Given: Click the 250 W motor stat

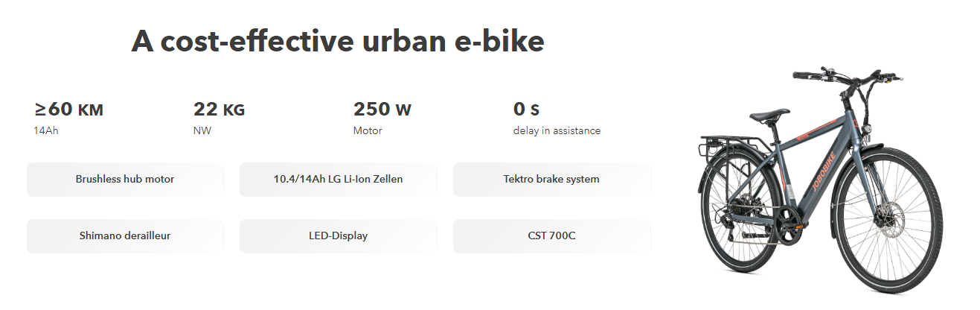Looking at the screenshot, I should (382, 110).
